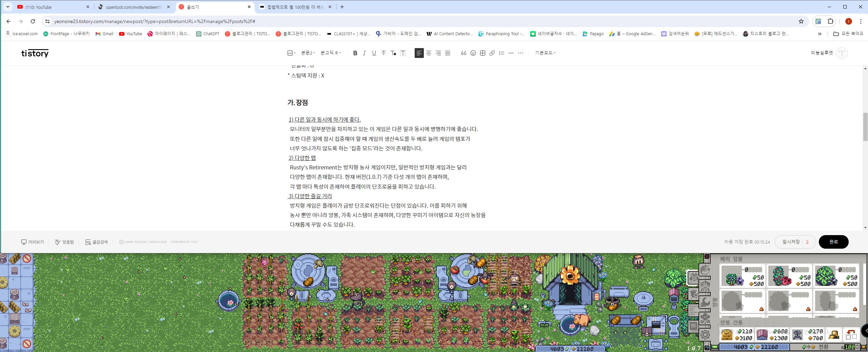Toggle center text alignment
868x352 pixels.
tap(429, 53)
